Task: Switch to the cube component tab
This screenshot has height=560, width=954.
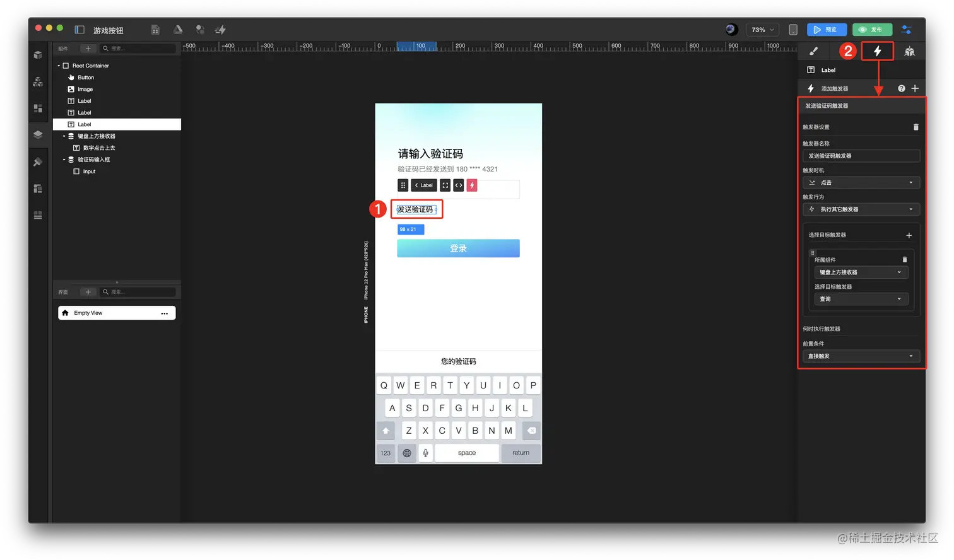Action: tap(909, 52)
